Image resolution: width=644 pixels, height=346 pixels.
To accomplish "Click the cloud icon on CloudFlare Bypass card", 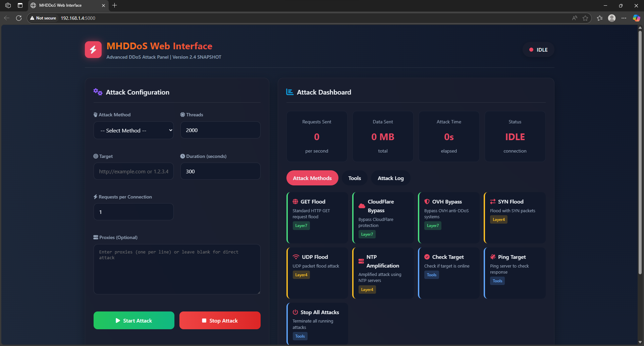I will [x=362, y=206].
